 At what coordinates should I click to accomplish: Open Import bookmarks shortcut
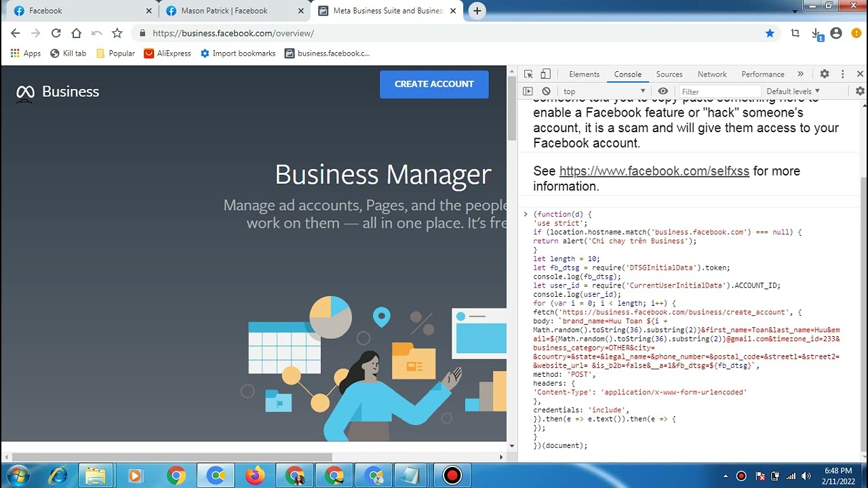pyautogui.click(x=238, y=53)
